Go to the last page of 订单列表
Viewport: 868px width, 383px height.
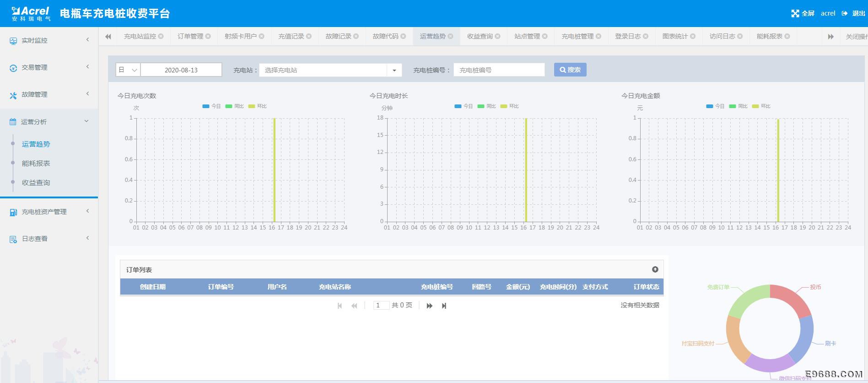pos(444,306)
